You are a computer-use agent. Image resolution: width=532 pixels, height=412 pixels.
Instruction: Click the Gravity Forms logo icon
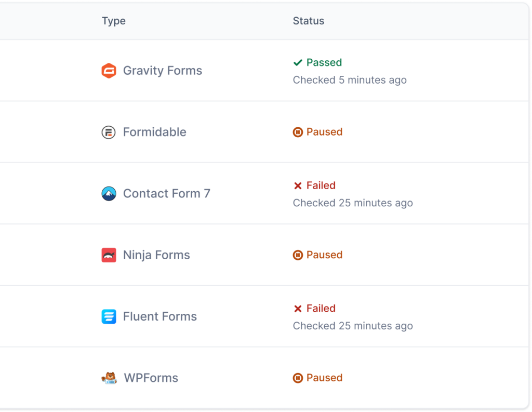click(x=109, y=71)
